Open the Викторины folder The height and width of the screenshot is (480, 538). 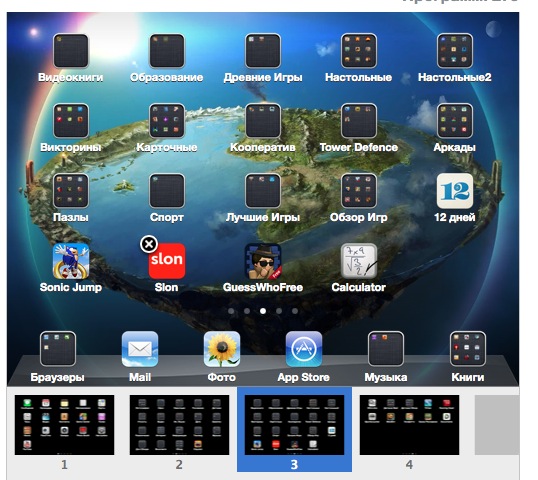71,121
